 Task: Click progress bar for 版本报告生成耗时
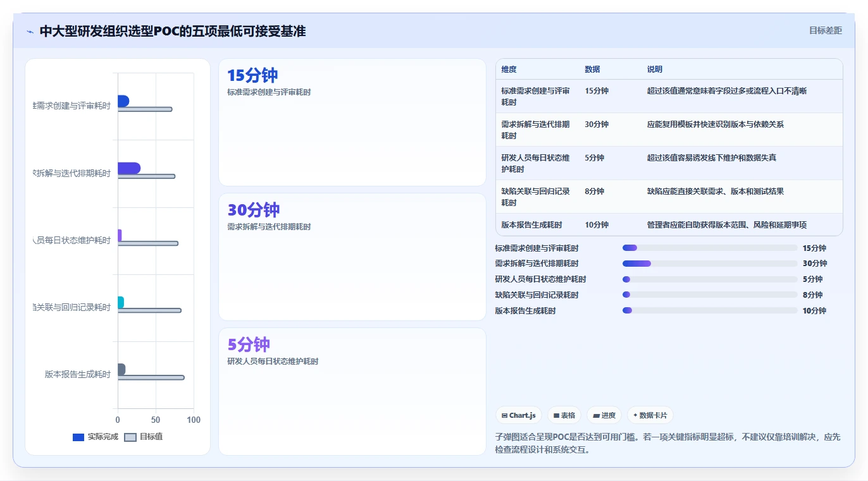click(x=710, y=310)
